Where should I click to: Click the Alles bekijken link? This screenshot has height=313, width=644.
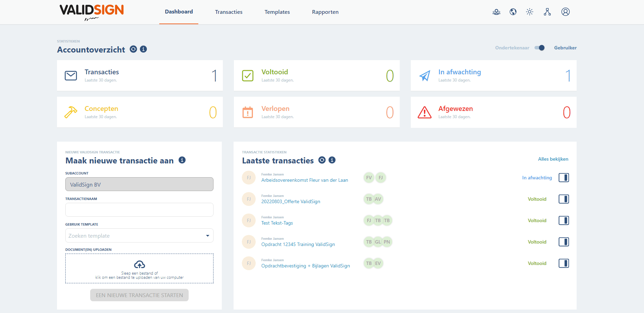coord(553,159)
